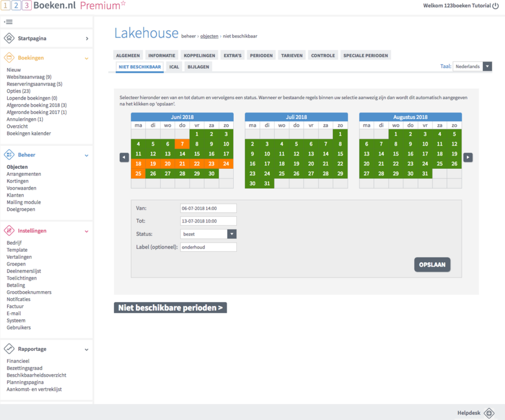Screen dimensions: 505x420
Task: Collapse the Beheer section chevron
Action: pos(86,155)
